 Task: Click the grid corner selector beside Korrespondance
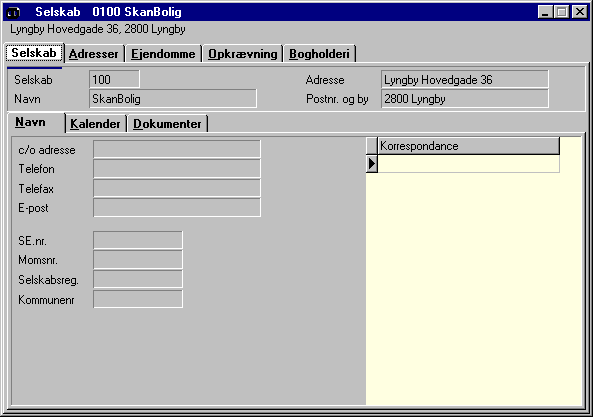[372, 146]
